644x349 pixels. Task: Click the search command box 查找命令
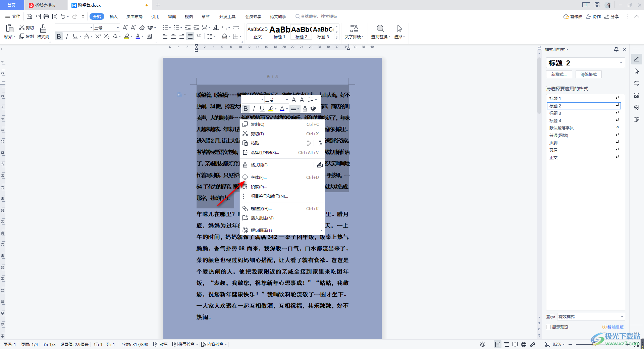tap(316, 16)
